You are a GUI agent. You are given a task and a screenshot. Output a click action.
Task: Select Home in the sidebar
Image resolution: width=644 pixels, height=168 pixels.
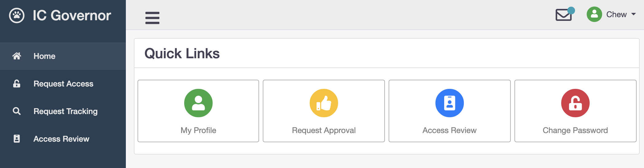point(45,56)
